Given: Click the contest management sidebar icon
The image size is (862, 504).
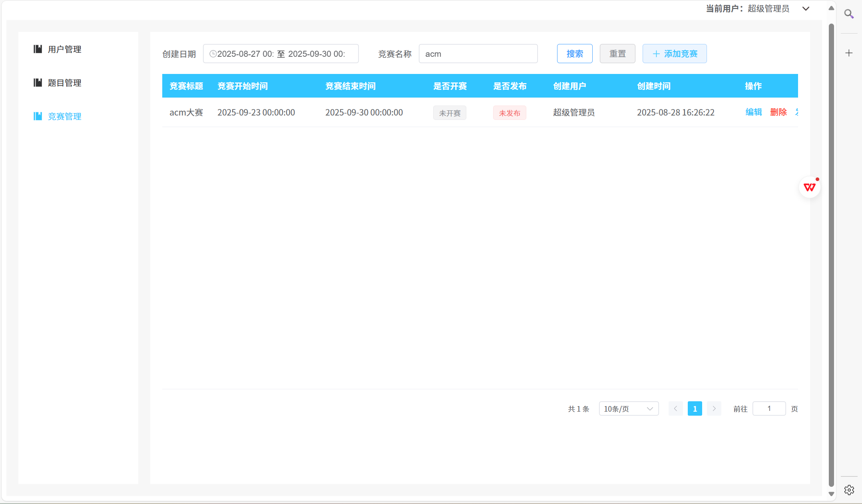Looking at the screenshot, I should 38,116.
